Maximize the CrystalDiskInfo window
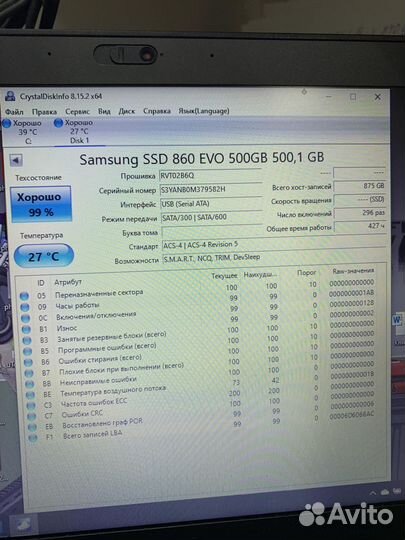The image size is (405, 540). [353, 97]
